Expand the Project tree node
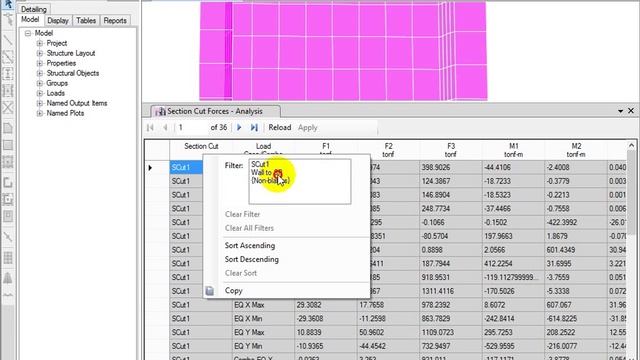Viewport: 640px width, 360px height. tap(40, 43)
